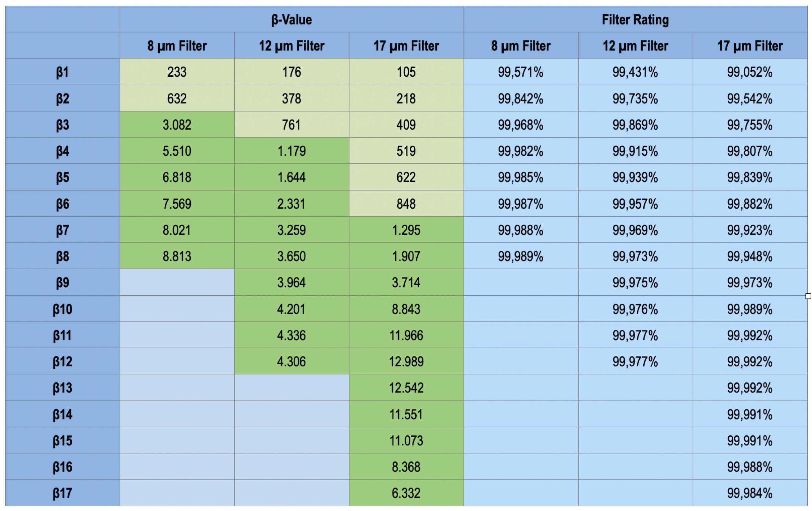Viewport: 812px width, 511px height.
Task: Select the β17 row label
Action: point(62,493)
